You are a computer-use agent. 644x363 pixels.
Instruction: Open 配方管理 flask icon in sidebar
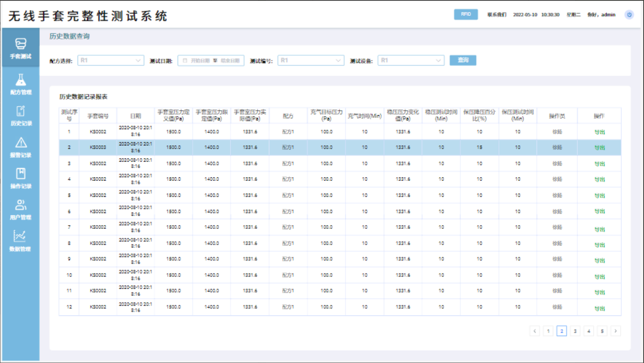(x=21, y=80)
